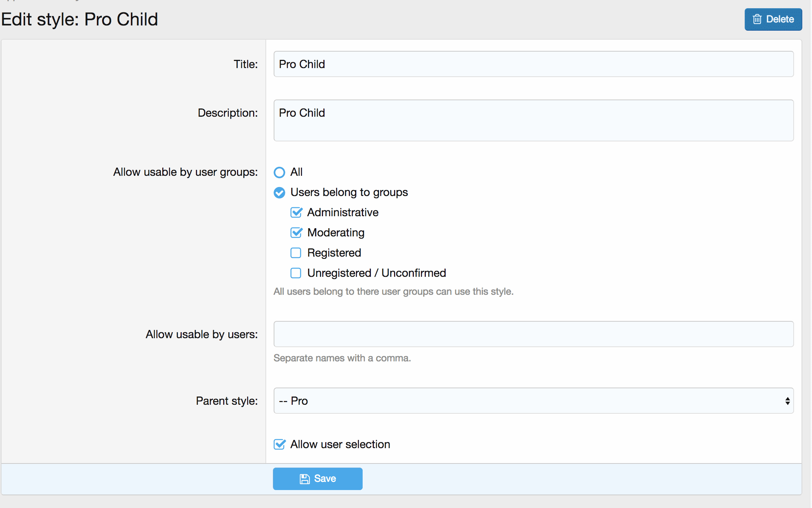Click the Allow usable by users field
The width and height of the screenshot is (812, 508).
(533, 334)
